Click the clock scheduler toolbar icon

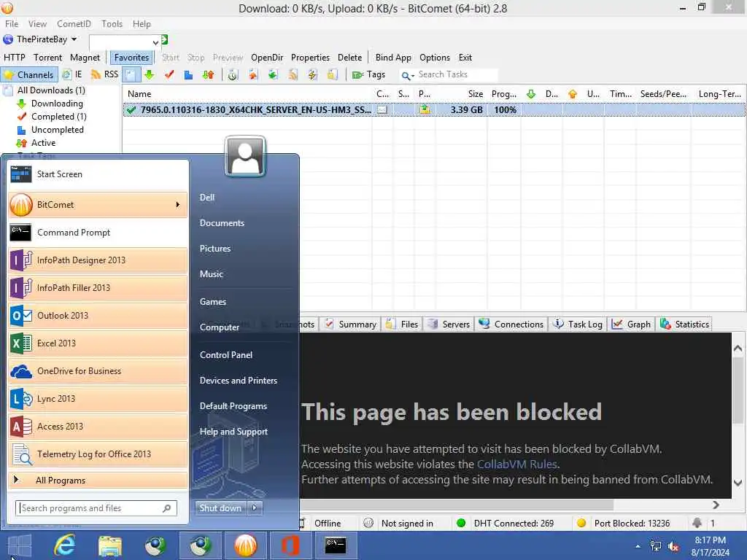[233, 75]
